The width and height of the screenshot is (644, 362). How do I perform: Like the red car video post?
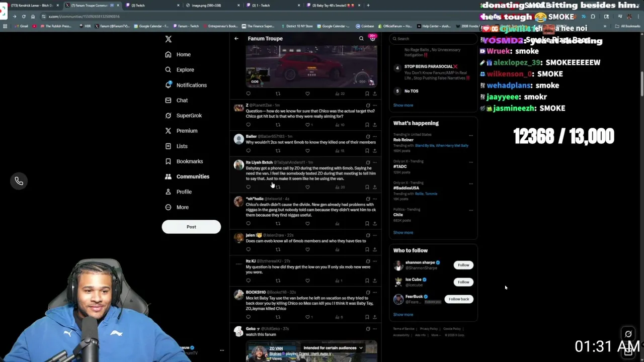click(x=307, y=94)
